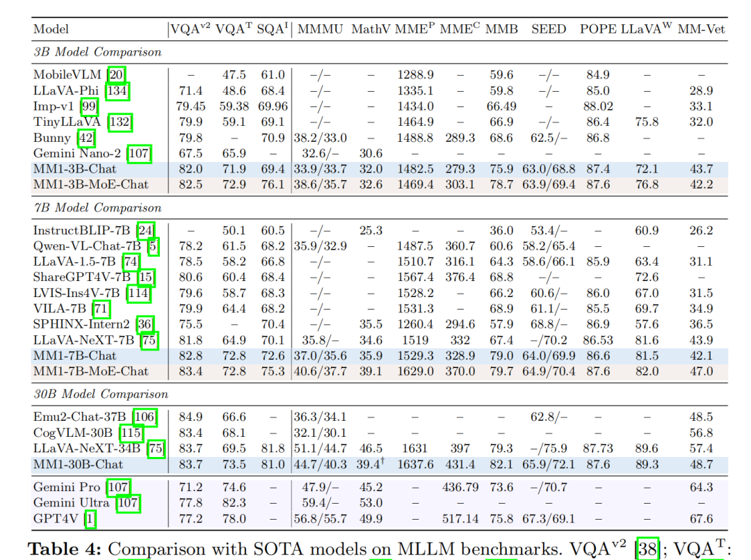Screen dimensions: 751x560
Task: Click CogVLM-30B citation 115
Action: (x=131, y=433)
